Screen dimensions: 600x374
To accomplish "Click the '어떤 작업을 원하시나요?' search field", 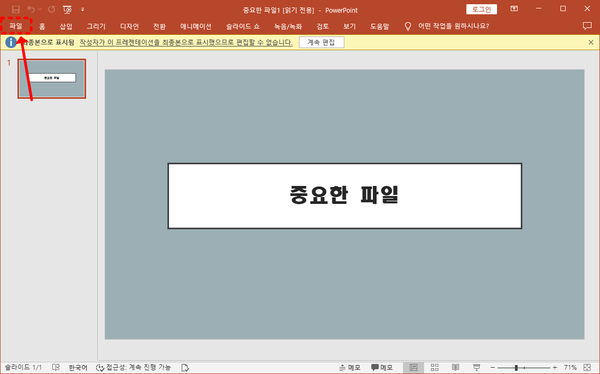I will point(453,26).
